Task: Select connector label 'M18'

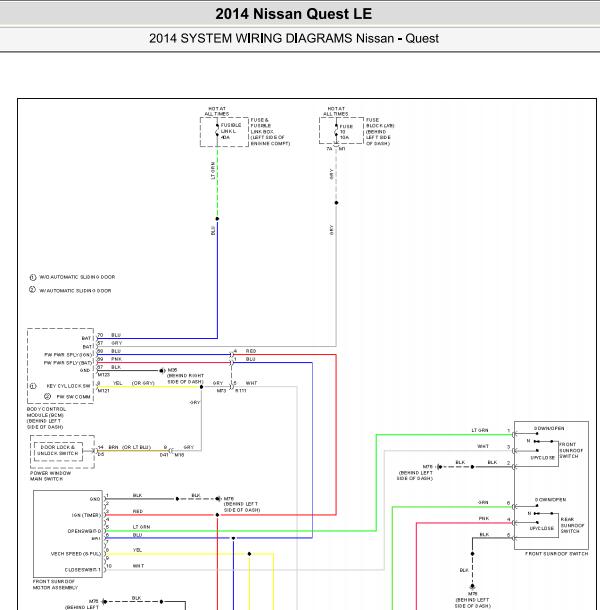Action: (x=179, y=455)
